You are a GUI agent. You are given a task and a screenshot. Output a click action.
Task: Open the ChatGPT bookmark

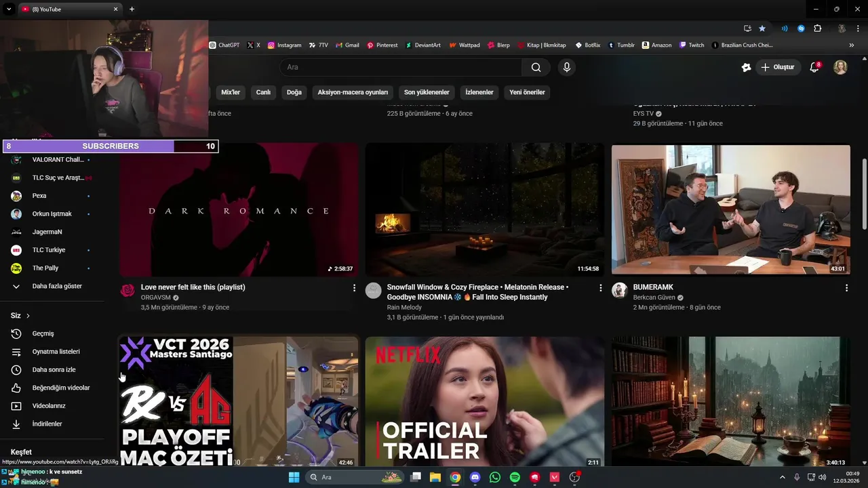(x=224, y=45)
